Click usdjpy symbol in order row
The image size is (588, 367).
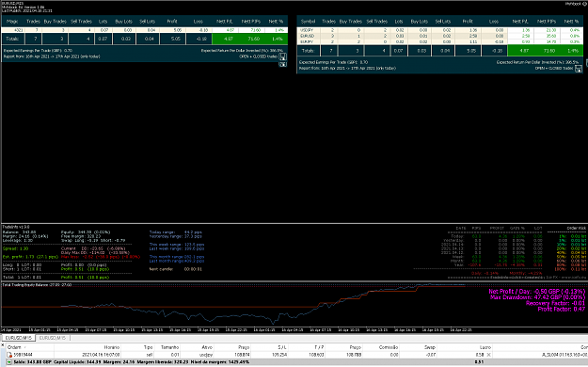(x=206, y=355)
